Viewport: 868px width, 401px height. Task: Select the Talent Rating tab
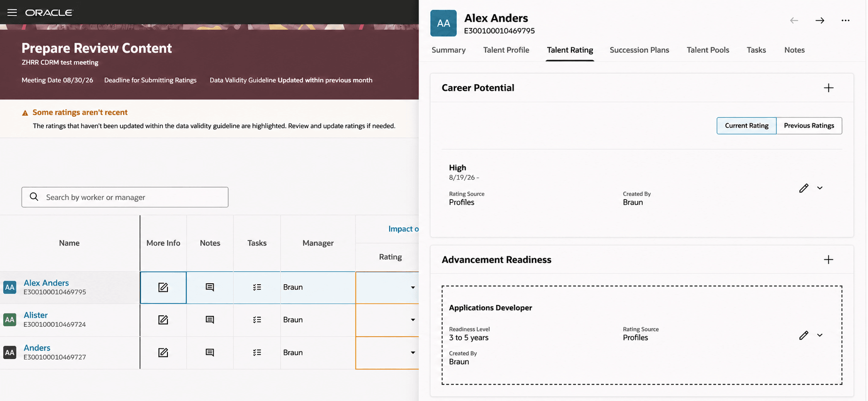click(x=570, y=50)
